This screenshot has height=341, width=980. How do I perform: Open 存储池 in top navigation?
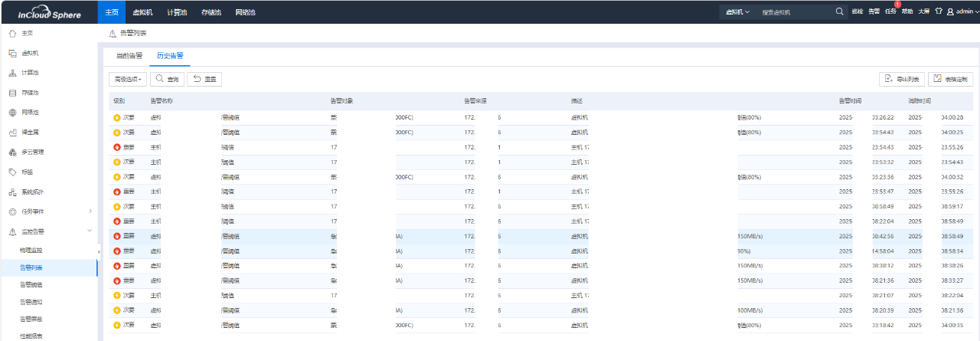[211, 12]
